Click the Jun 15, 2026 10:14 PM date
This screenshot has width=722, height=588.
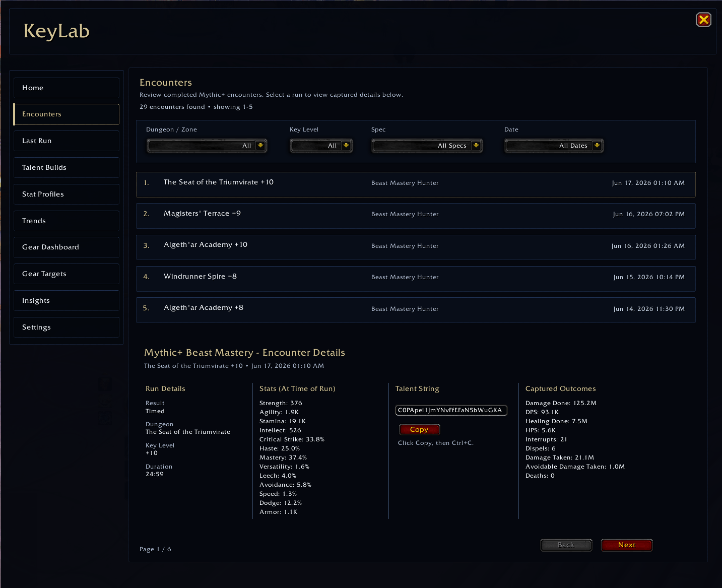[x=649, y=277]
